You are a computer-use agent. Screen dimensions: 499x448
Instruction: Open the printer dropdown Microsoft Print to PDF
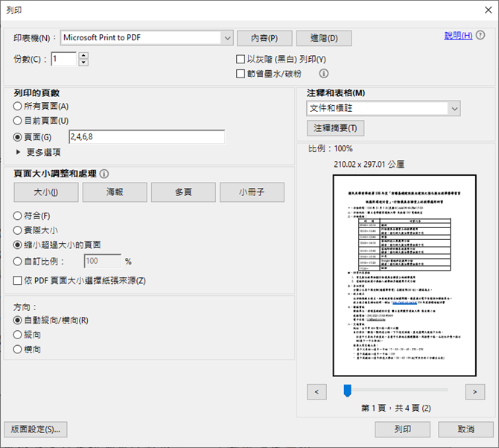(x=147, y=38)
